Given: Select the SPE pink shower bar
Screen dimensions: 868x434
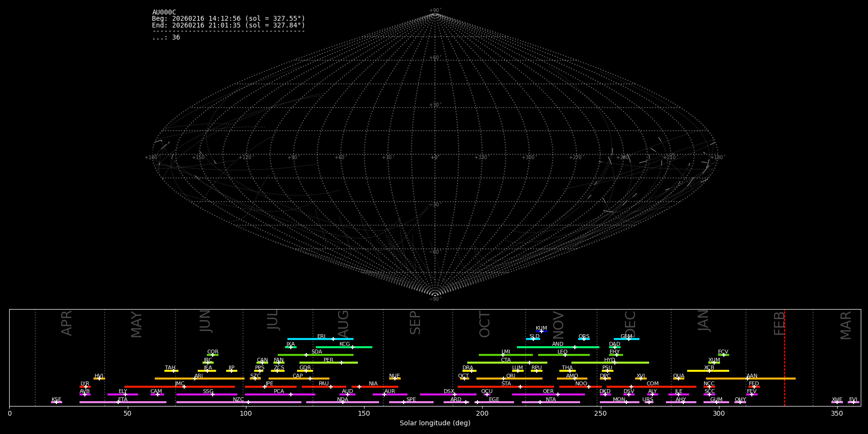Looking at the screenshot, I should coord(411,402).
